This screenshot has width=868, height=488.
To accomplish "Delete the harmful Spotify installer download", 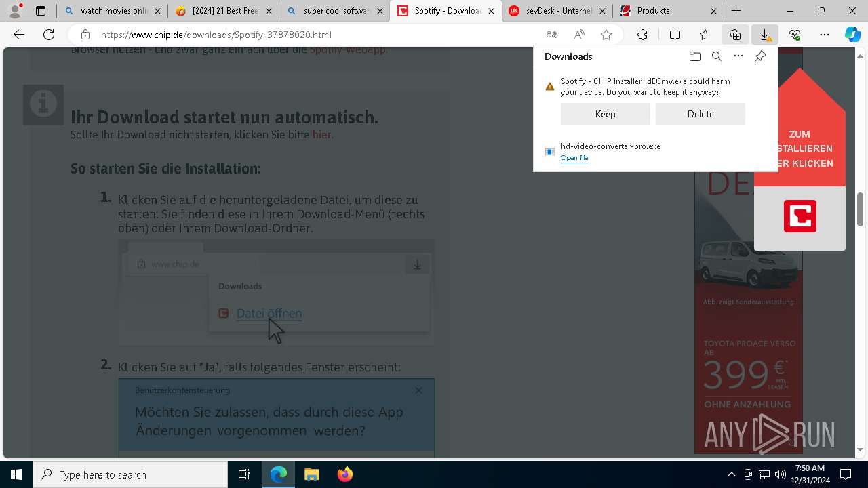I will (701, 114).
